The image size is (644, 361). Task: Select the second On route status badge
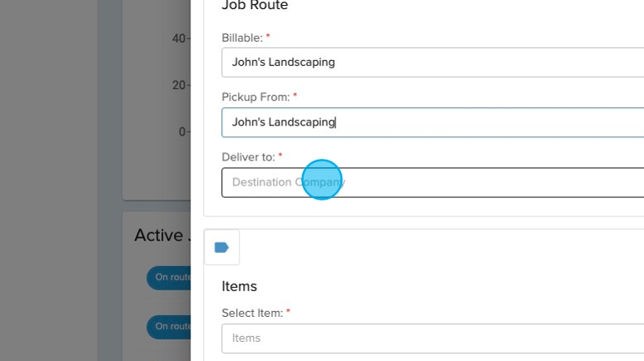pyautogui.click(x=171, y=326)
